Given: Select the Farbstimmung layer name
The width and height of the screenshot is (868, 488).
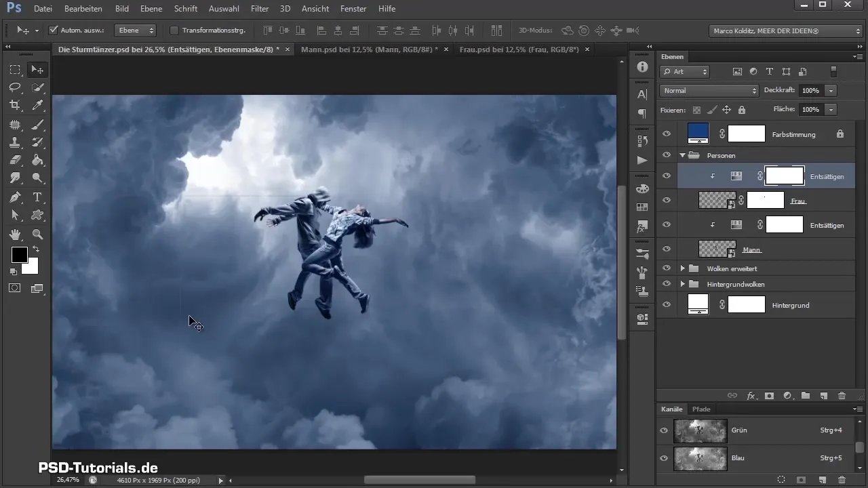Looking at the screenshot, I should (x=793, y=135).
